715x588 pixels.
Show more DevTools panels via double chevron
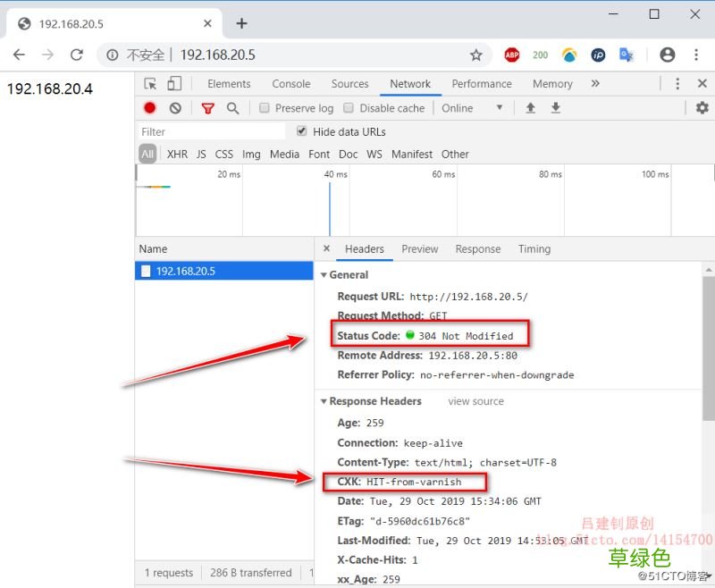[x=595, y=83]
